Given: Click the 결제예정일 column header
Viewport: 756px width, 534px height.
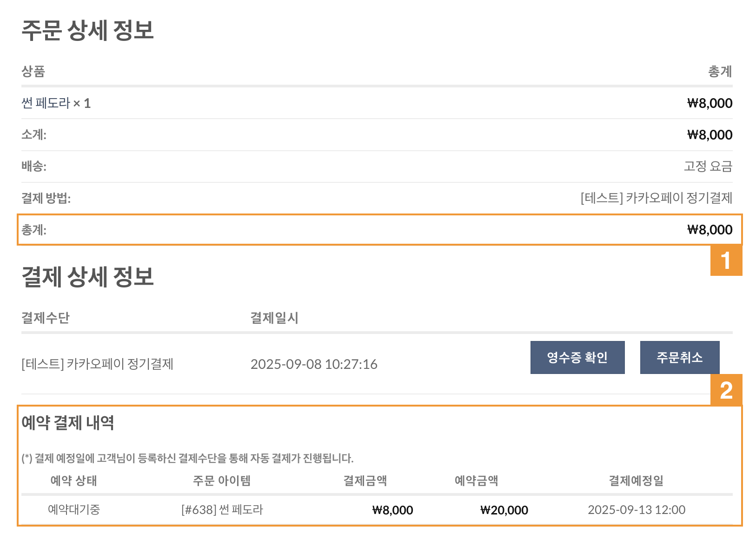Looking at the screenshot, I should click(x=636, y=481).
